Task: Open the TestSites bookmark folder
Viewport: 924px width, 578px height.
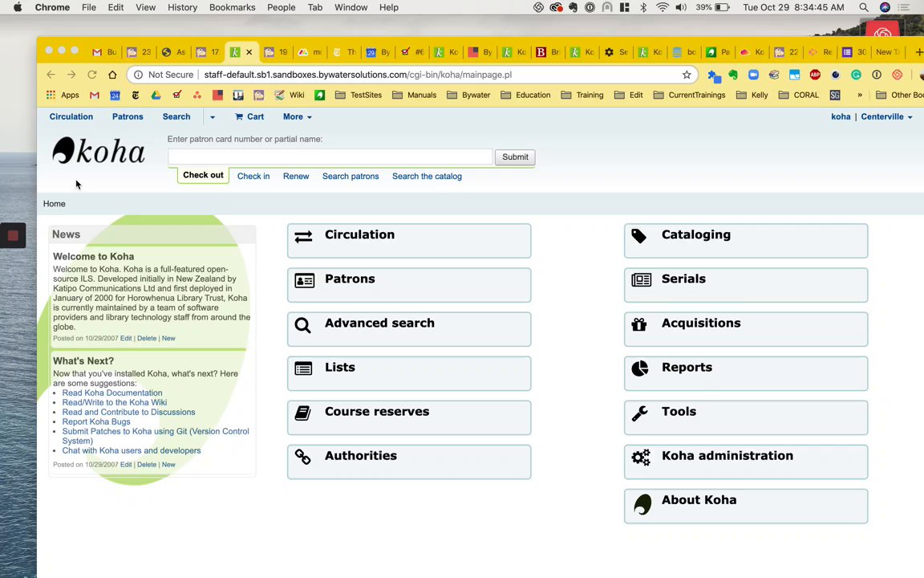Action: 359,95
